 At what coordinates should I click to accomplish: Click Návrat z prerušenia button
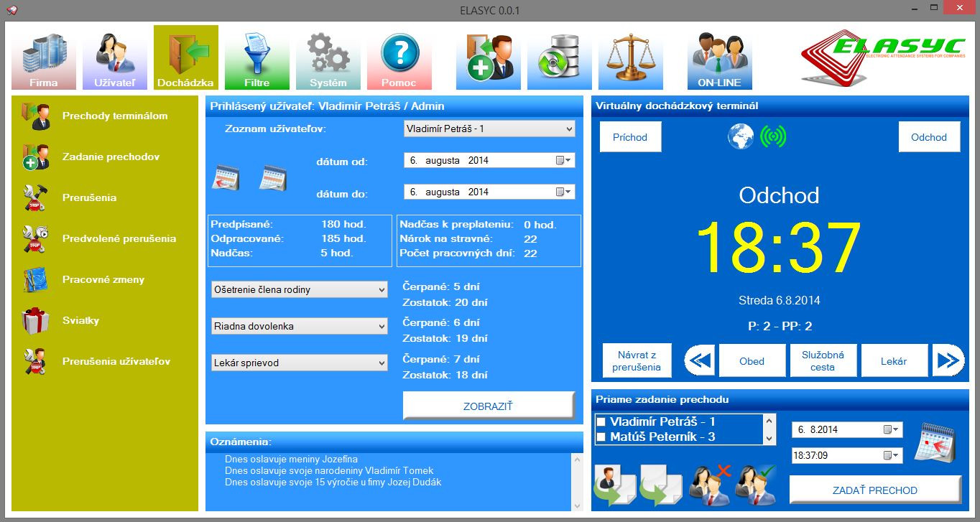point(637,360)
